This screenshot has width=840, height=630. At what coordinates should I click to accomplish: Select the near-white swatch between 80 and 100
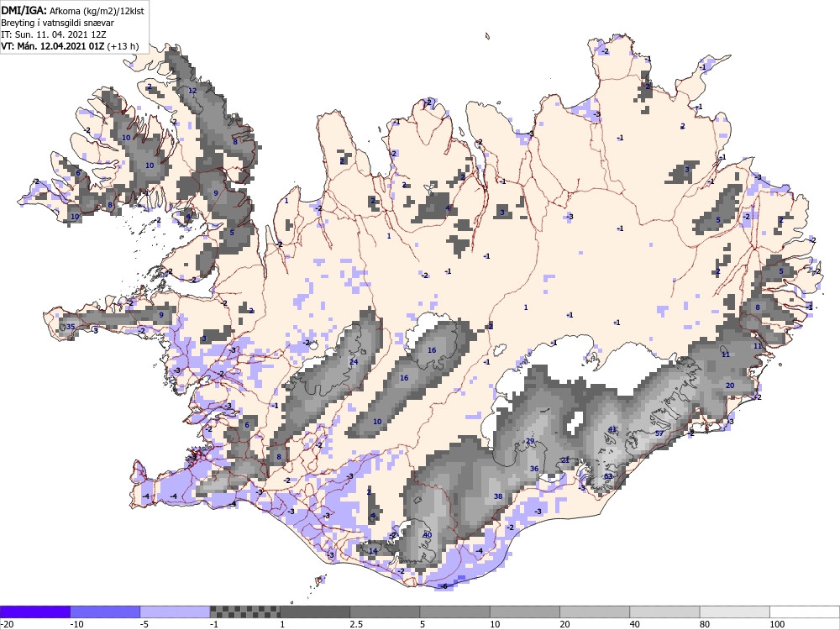(734, 612)
